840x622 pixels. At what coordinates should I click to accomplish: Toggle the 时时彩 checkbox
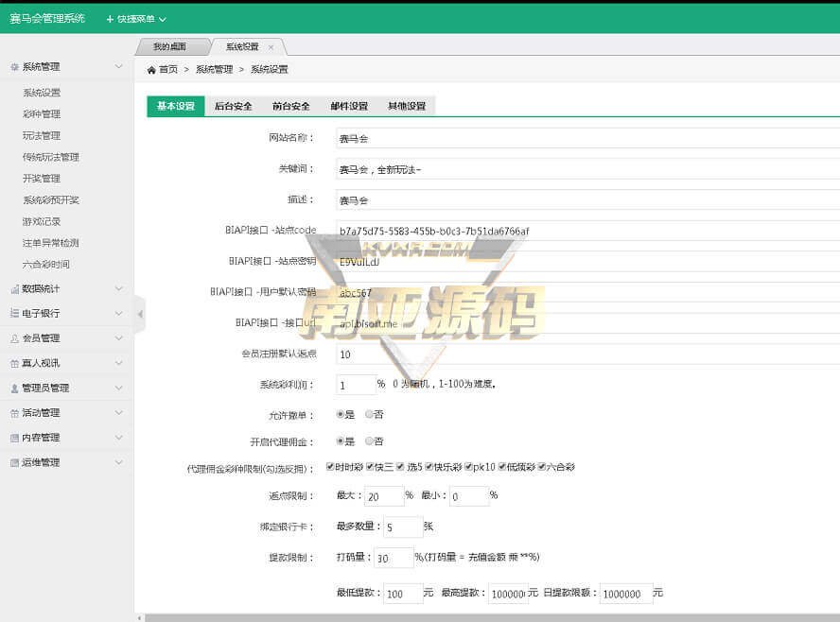tap(329, 467)
